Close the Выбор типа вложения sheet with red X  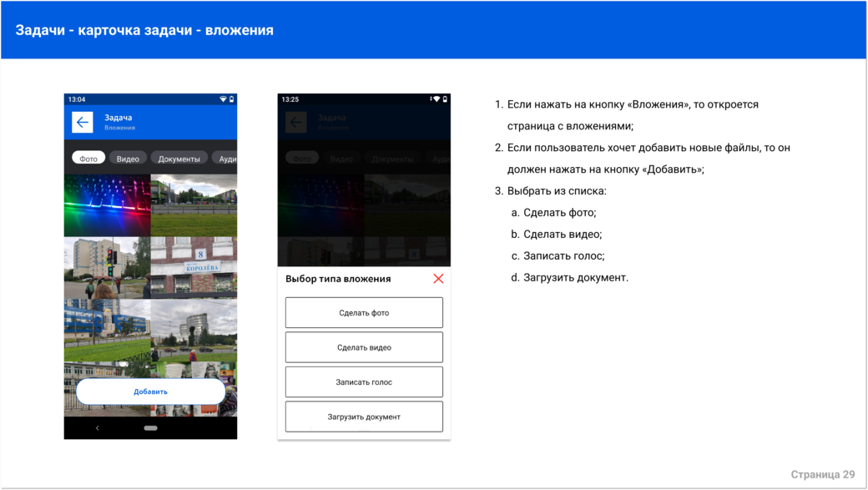(438, 279)
